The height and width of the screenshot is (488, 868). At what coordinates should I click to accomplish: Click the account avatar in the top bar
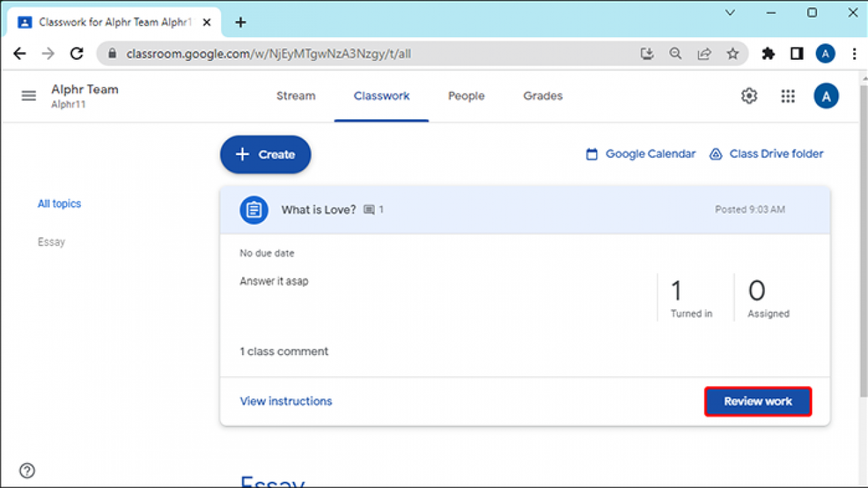[x=826, y=96]
